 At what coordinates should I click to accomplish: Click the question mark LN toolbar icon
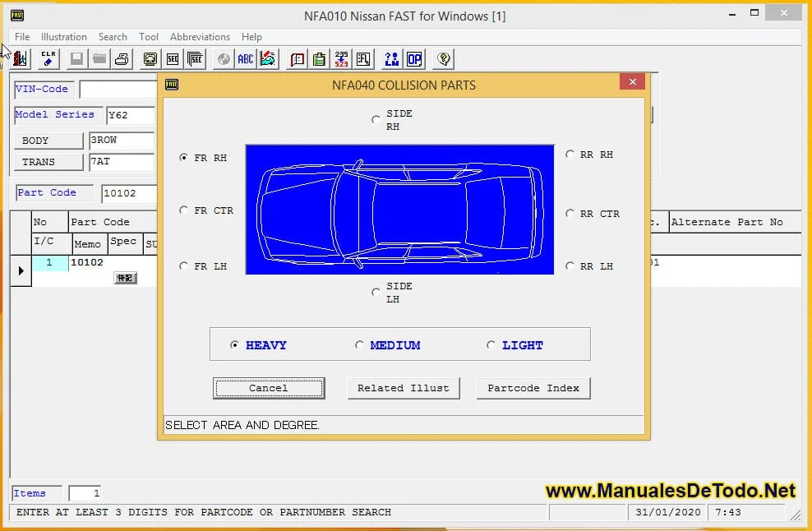391,59
